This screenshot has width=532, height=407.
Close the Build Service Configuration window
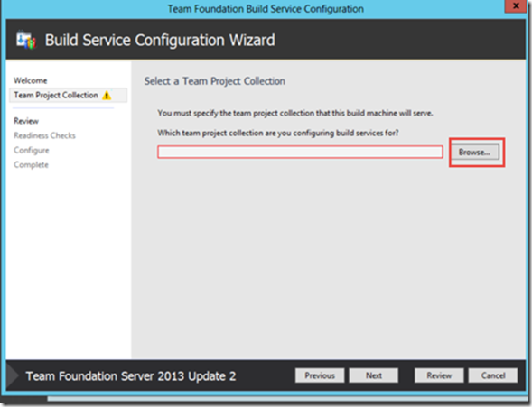[516, 5]
